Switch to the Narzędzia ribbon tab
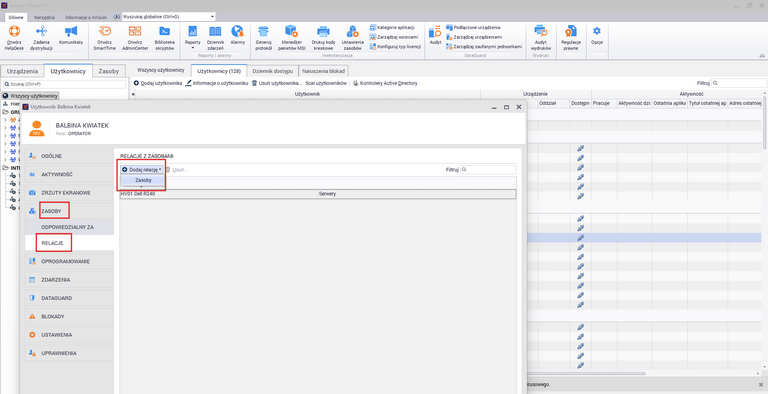Viewport: 768px width, 394px height. pos(44,17)
